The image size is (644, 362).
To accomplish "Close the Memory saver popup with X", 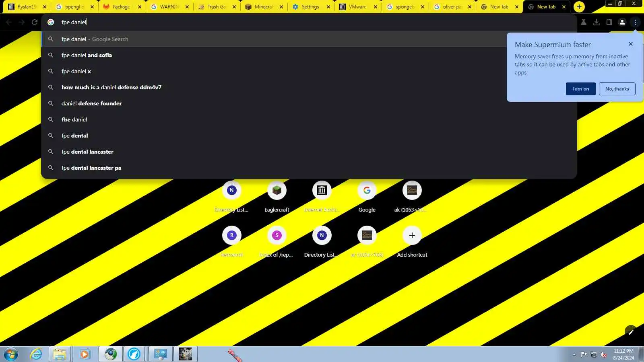I will point(631,44).
